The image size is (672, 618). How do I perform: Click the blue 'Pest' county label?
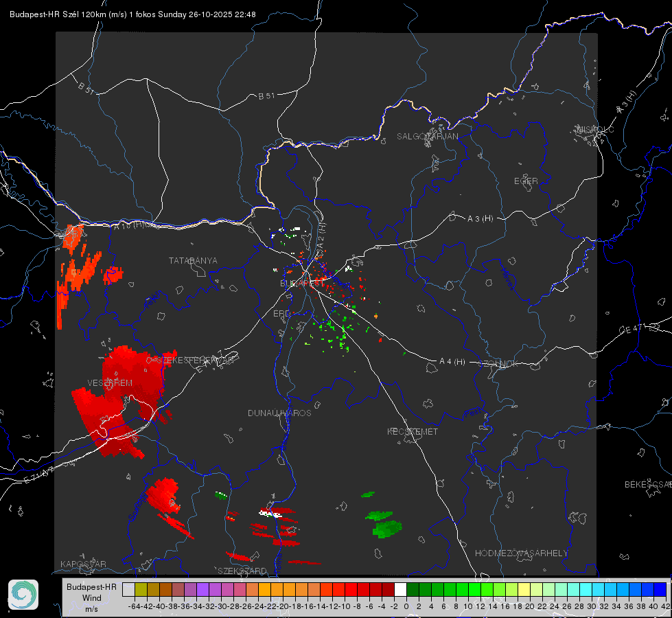point(472,413)
